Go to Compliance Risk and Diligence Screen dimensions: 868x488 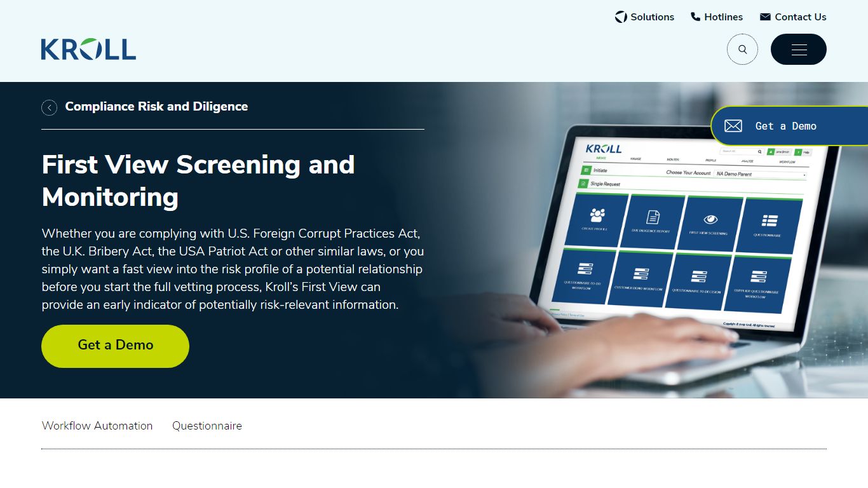[x=156, y=107]
